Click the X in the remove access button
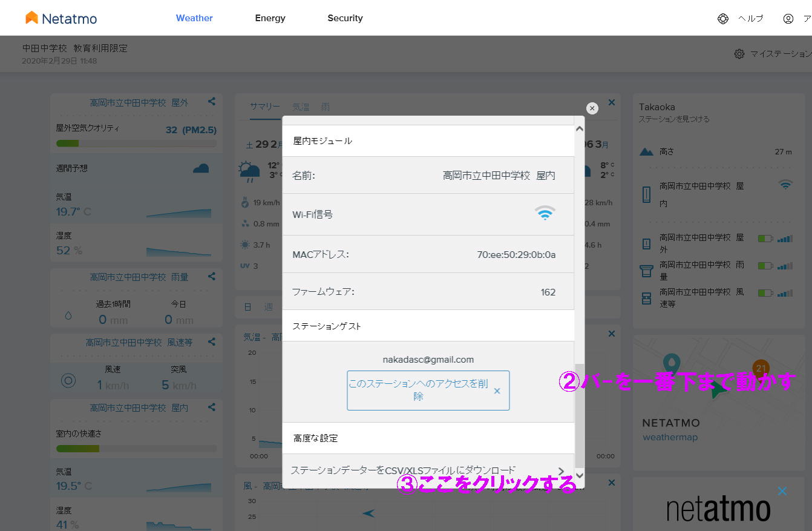The image size is (812, 531). click(x=497, y=391)
